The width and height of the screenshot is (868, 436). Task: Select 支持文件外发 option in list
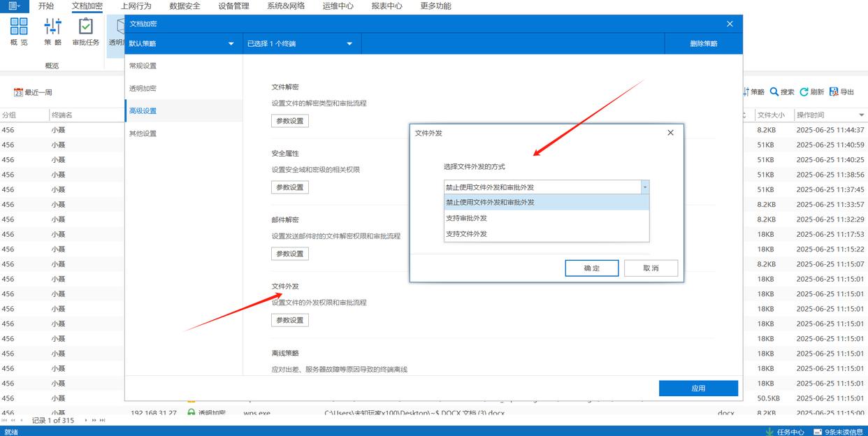click(547, 233)
